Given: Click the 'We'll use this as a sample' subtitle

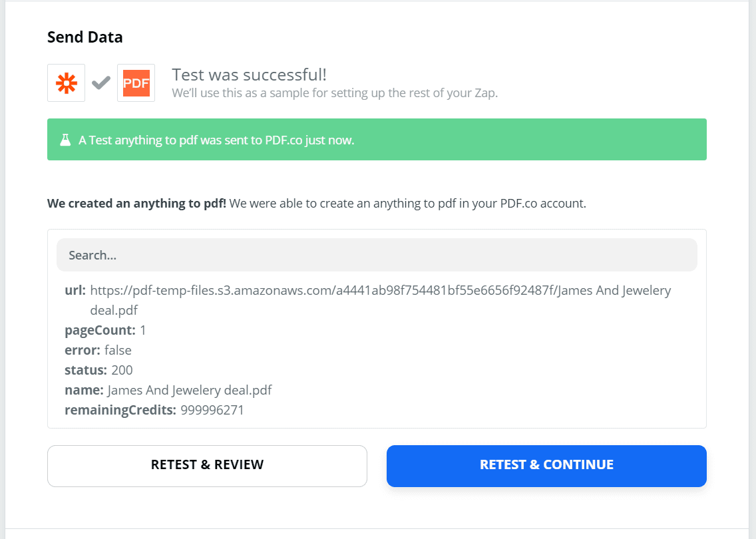Looking at the screenshot, I should coord(335,93).
